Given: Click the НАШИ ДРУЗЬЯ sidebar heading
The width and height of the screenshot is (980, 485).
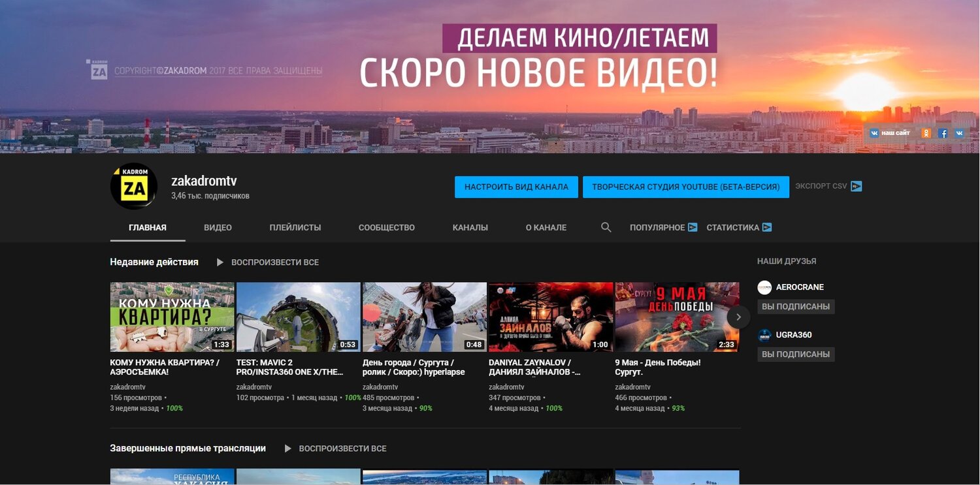Looking at the screenshot, I should tap(787, 261).
